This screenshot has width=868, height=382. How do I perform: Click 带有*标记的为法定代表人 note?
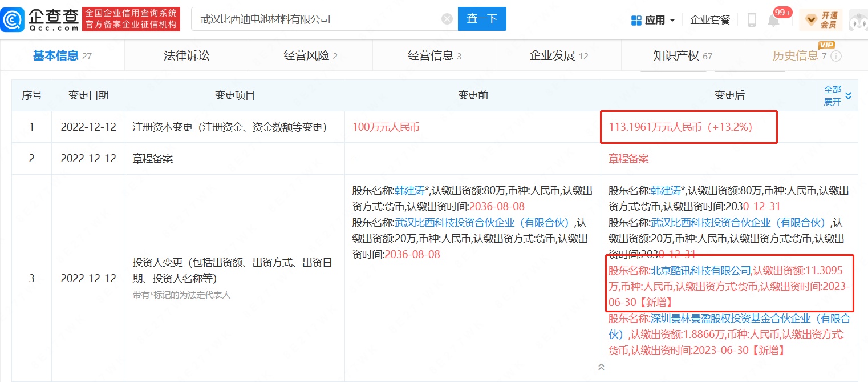tap(181, 295)
